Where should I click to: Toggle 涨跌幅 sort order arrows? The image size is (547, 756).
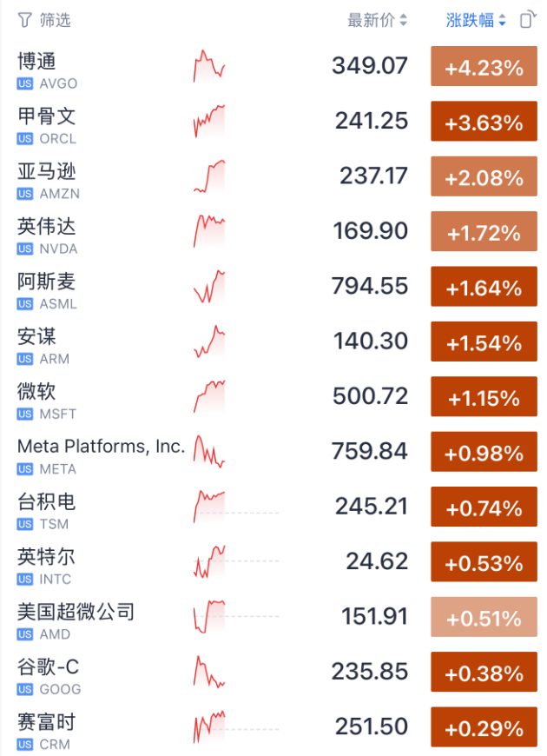pyautogui.click(x=502, y=20)
